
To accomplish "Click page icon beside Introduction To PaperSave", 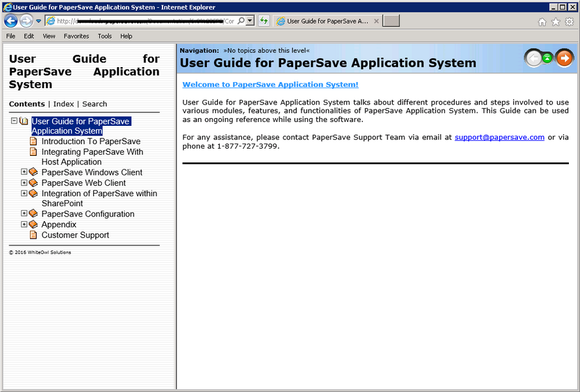I will click(33, 141).
